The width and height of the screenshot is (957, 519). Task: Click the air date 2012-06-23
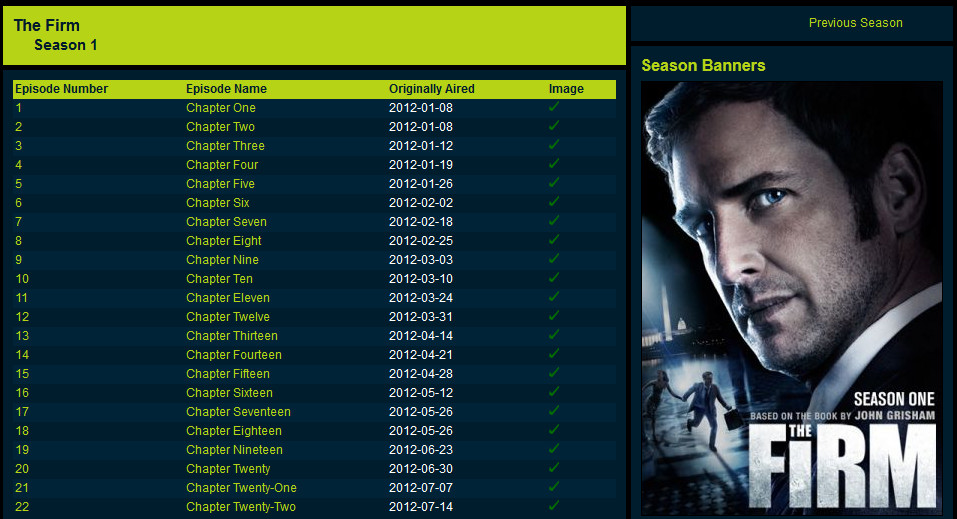pos(421,449)
